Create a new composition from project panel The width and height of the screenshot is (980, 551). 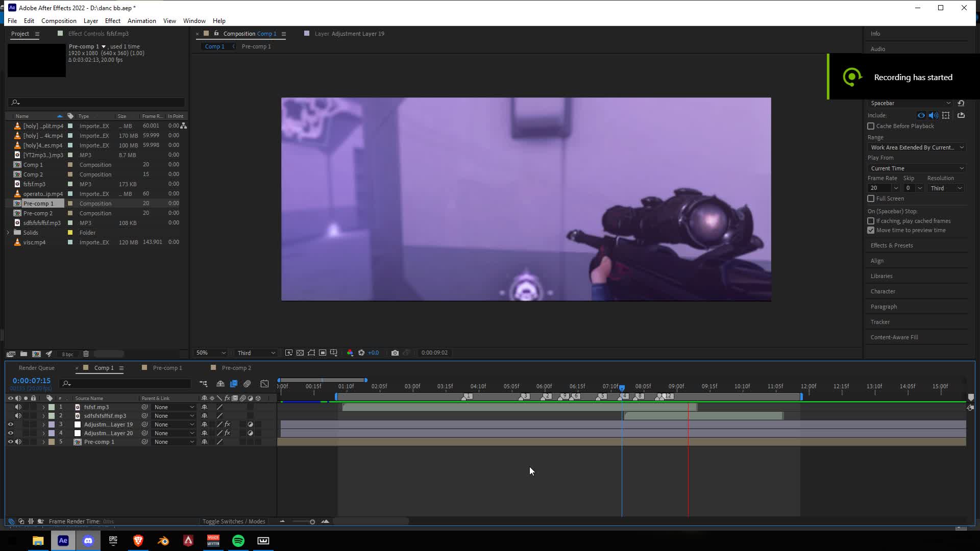36,354
